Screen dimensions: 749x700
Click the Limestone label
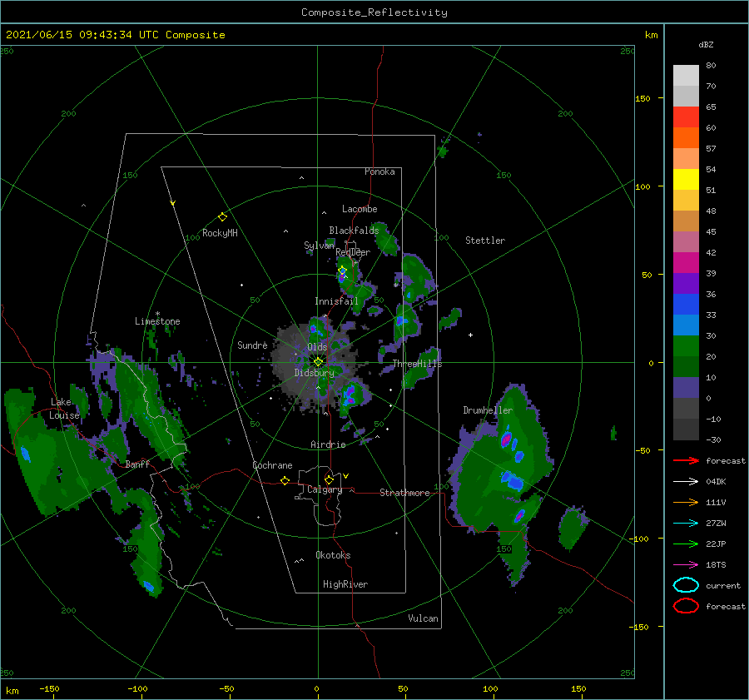[157, 321]
